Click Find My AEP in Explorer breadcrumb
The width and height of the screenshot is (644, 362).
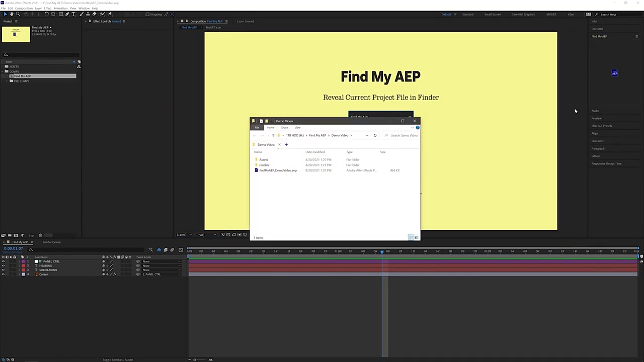pyautogui.click(x=317, y=135)
